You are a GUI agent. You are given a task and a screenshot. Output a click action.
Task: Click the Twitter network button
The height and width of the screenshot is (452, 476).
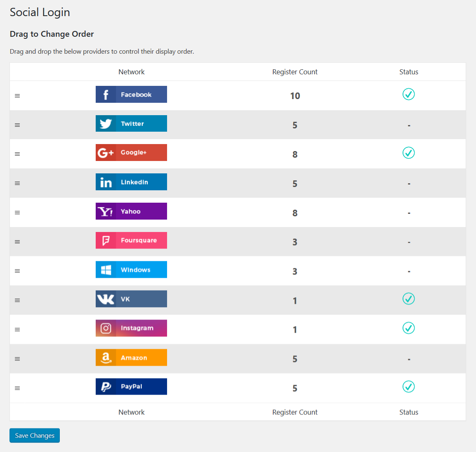(x=131, y=123)
